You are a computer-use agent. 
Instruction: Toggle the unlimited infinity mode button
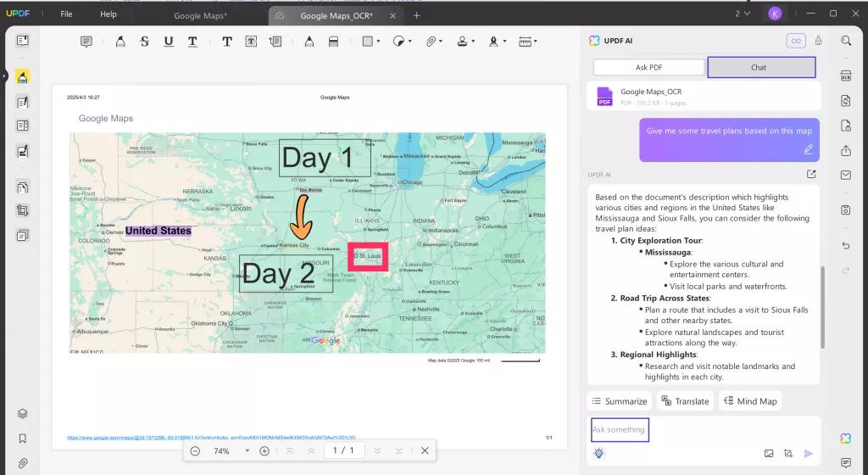(795, 40)
